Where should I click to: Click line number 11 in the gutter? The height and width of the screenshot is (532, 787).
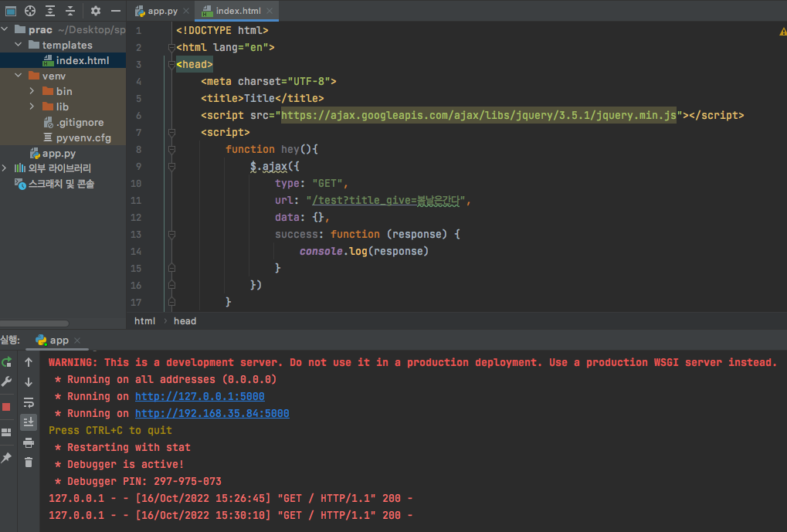pyautogui.click(x=136, y=200)
